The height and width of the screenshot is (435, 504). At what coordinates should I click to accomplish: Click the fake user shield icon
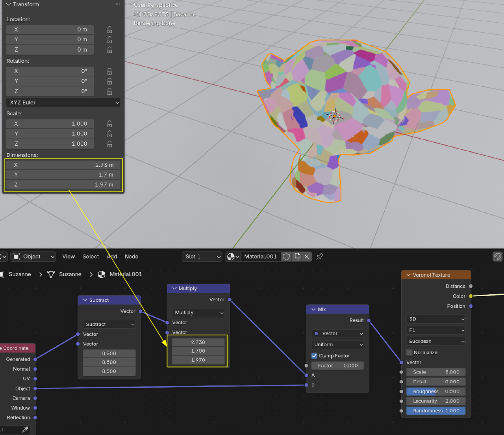(287, 257)
